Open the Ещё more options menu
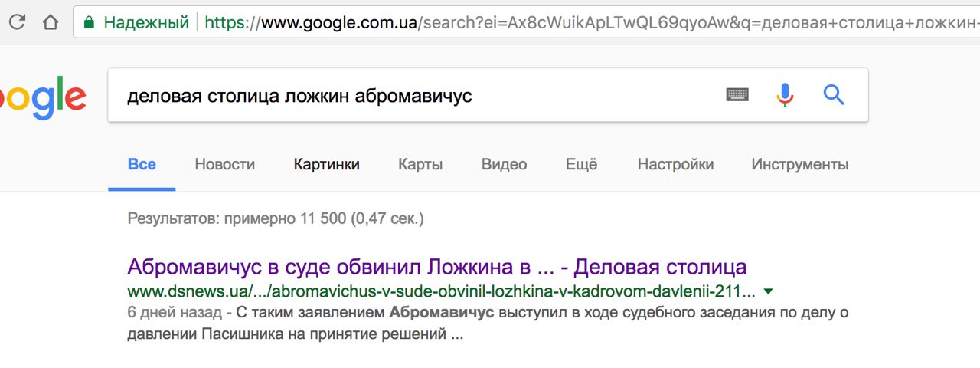This screenshot has height=368, width=980. coord(581,164)
